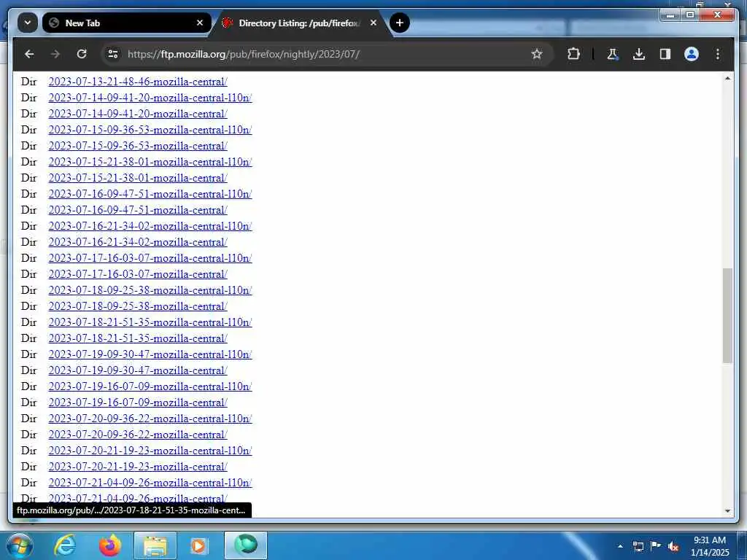Open 2023-07-13-21-48-46-mozilla-central folder
This screenshot has height=560, width=747.
point(138,82)
